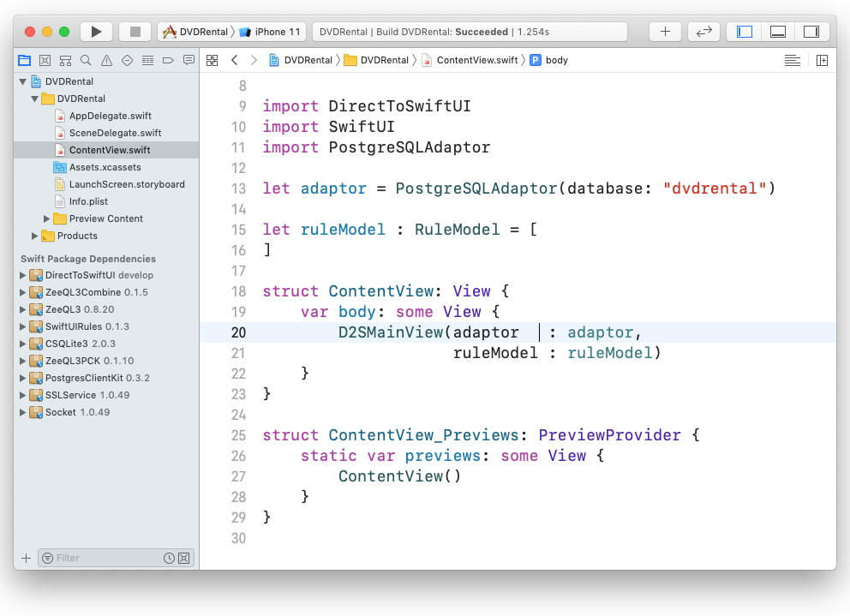Image resolution: width=850 pixels, height=616 pixels.
Task: Expand the PostgresClientKit package
Action: (23, 378)
